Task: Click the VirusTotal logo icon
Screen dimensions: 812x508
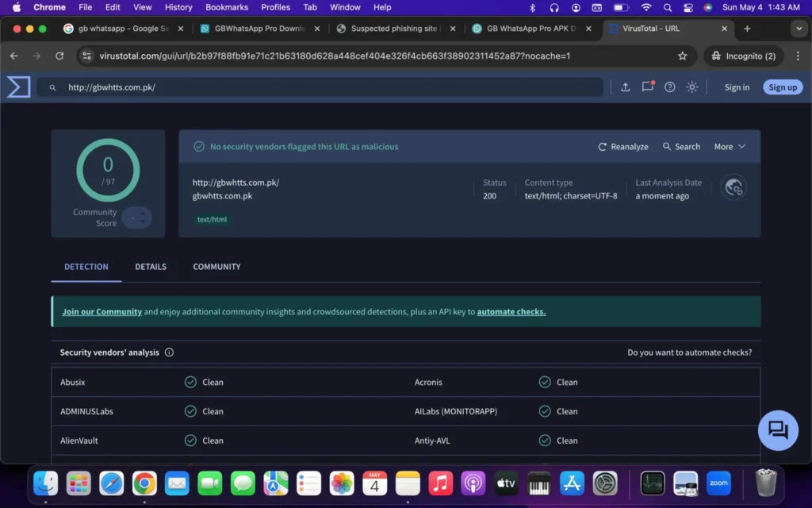Action: (x=19, y=87)
